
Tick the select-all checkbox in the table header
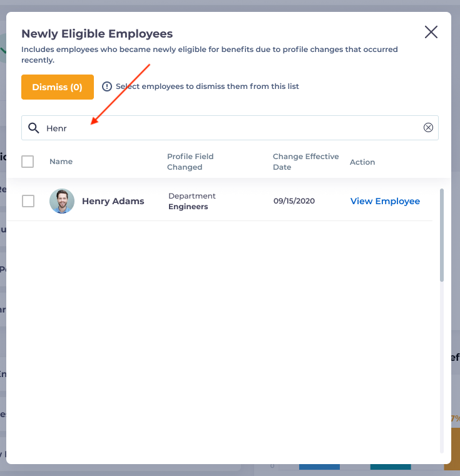click(x=28, y=162)
